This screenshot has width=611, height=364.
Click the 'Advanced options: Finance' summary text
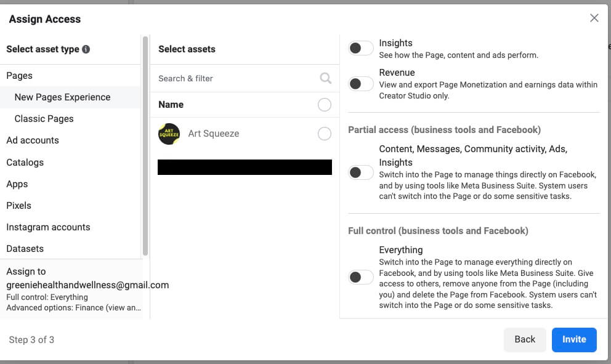pos(74,307)
